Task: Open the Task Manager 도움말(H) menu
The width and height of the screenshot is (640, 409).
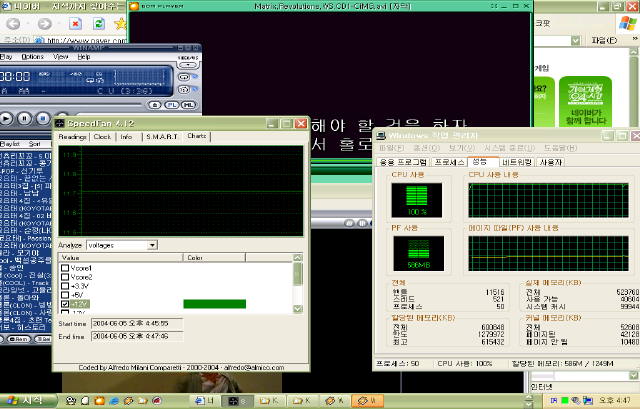Action: pyautogui.click(x=561, y=148)
